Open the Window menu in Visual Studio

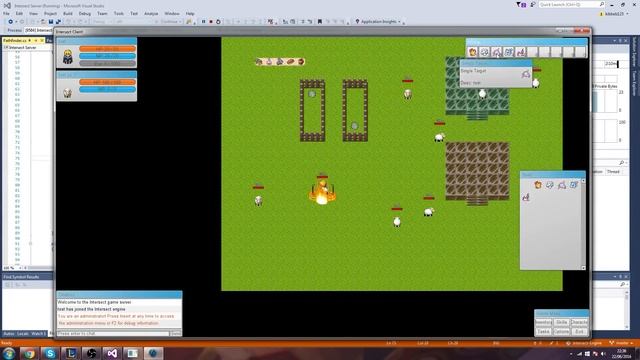point(172,13)
